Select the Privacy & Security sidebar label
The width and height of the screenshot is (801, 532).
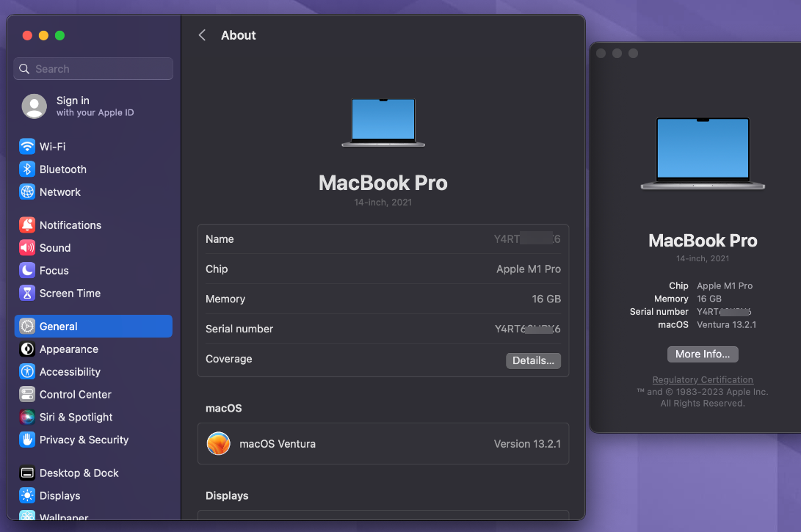coord(84,440)
